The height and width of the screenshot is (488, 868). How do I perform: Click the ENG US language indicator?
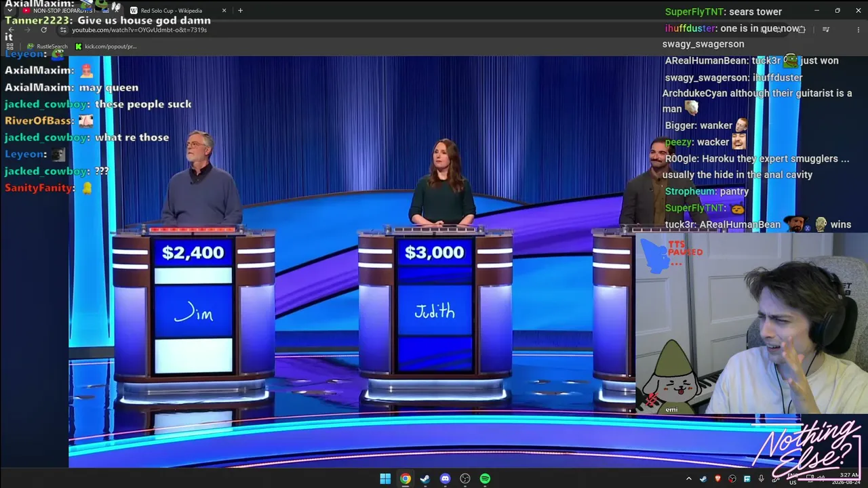point(793,479)
